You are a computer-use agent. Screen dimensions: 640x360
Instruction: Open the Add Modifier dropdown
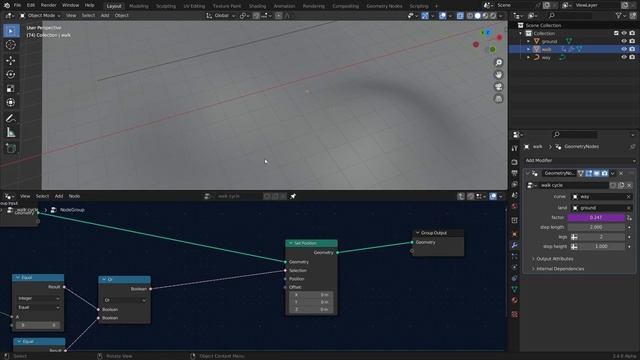pos(580,160)
